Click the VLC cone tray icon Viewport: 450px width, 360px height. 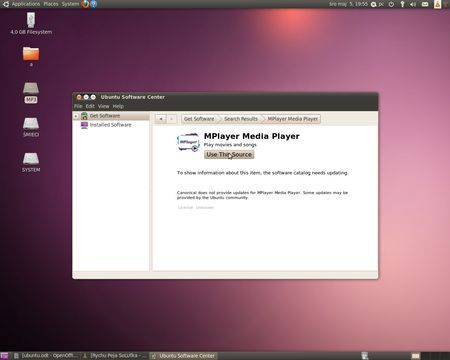[437, 4]
